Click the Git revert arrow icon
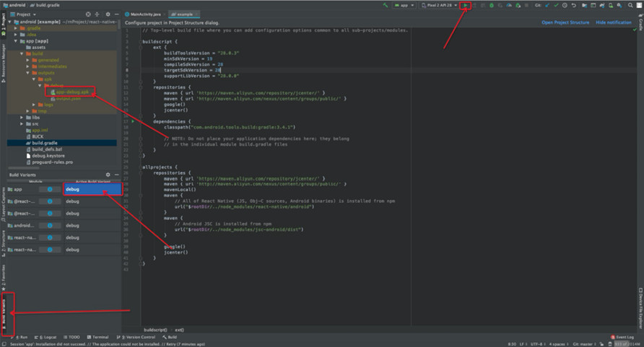Image resolution: width=644 pixels, height=347 pixels. (574, 6)
